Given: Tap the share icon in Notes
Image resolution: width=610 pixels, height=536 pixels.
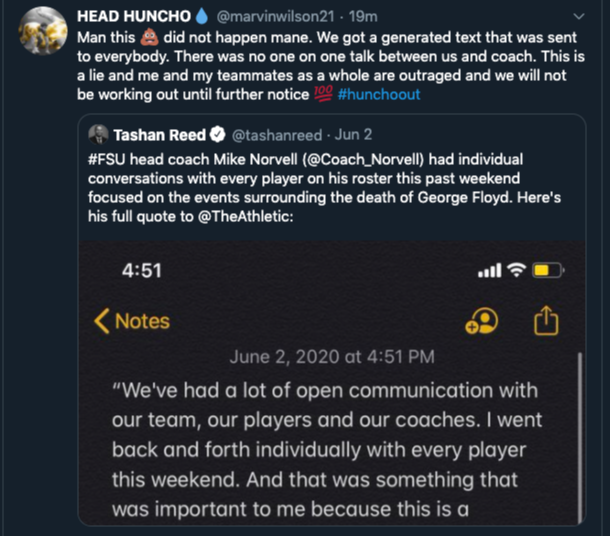Looking at the screenshot, I should point(545,321).
